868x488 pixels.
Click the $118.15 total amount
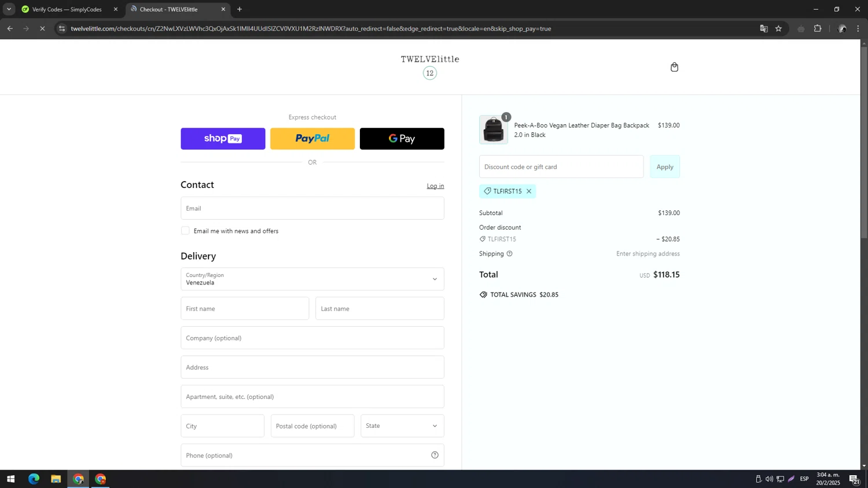click(x=667, y=275)
